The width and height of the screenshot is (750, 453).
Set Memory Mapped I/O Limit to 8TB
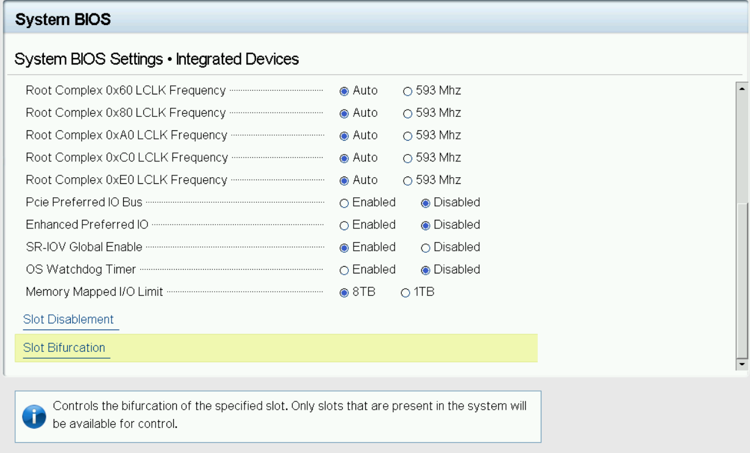coord(344,293)
